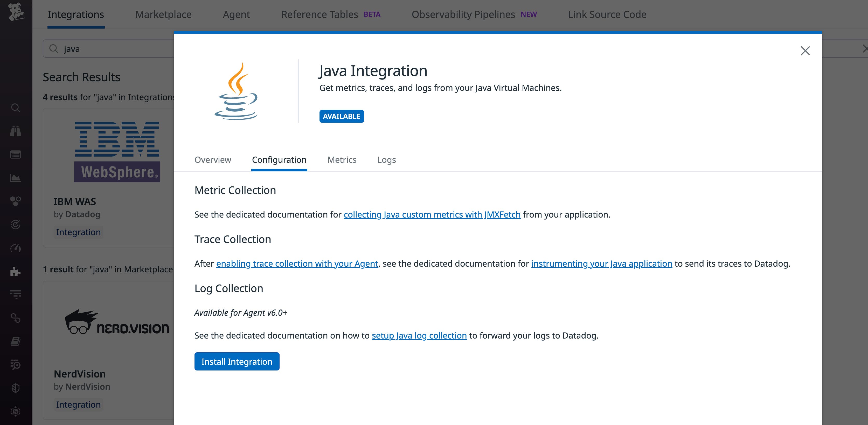The image size is (868, 425).
Task: Open the Events list icon in sidebar
Action: pyautogui.click(x=16, y=154)
